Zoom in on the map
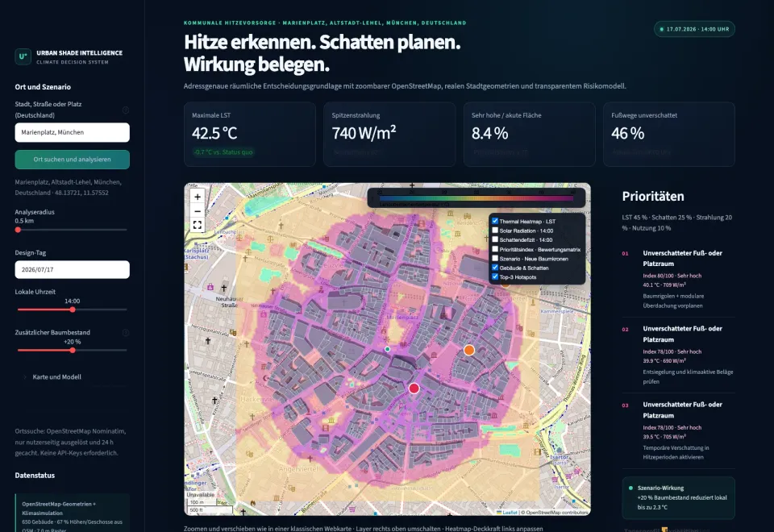The height and width of the screenshot is (532, 774). click(x=198, y=197)
